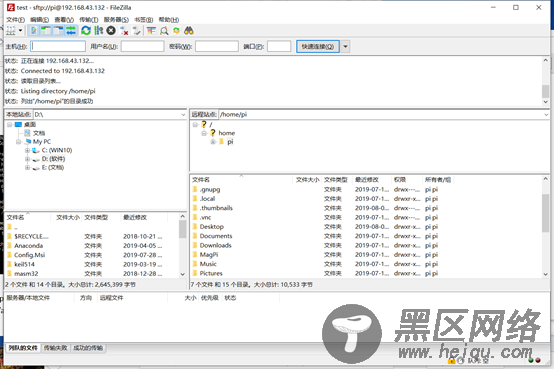Select the local masm32 folder
This screenshot has height=369, width=554.
click(26, 274)
